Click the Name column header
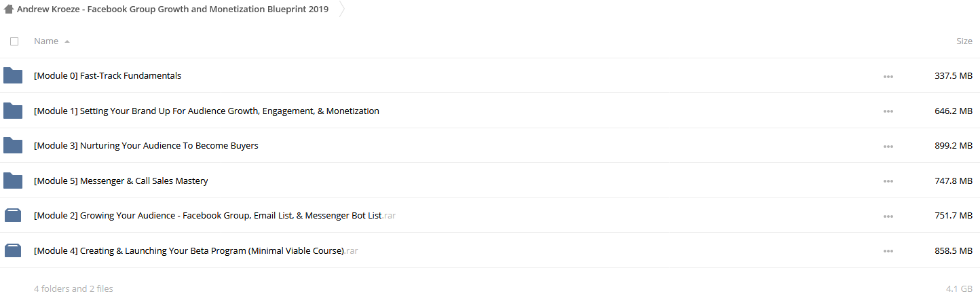This screenshot has width=980, height=302. (x=46, y=41)
